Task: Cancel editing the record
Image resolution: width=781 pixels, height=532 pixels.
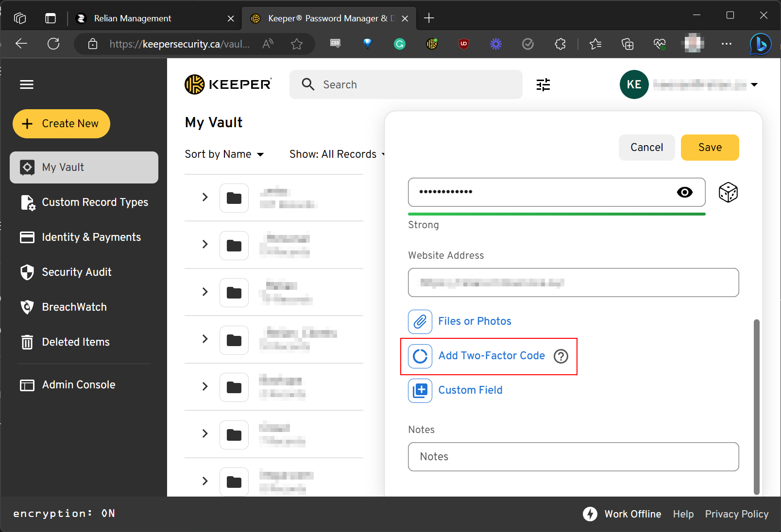Action: coord(647,148)
